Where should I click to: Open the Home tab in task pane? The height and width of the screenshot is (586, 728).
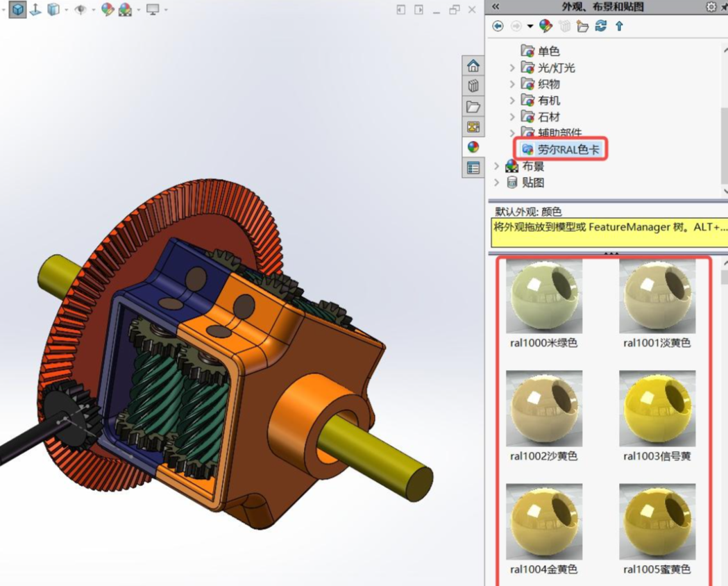(473, 65)
